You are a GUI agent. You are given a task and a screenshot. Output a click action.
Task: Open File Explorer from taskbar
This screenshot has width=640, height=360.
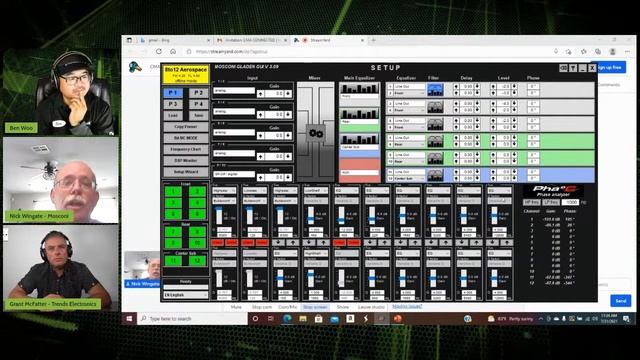pos(303,318)
